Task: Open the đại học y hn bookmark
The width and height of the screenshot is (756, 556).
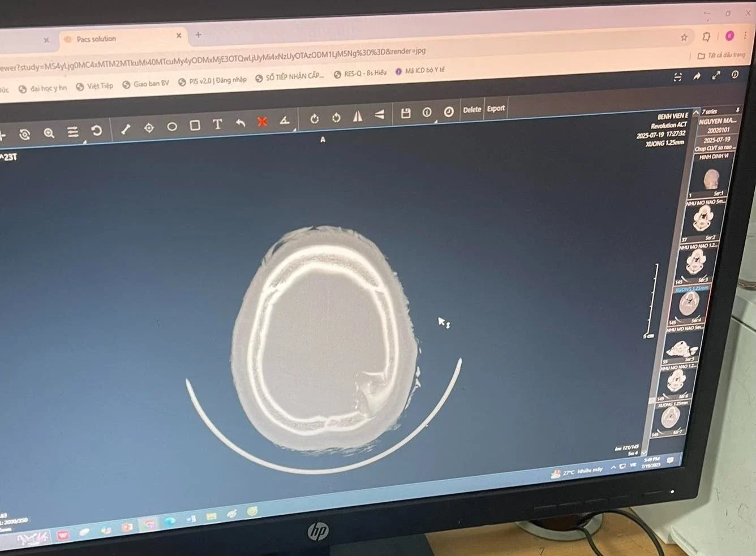Action: (42, 88)
